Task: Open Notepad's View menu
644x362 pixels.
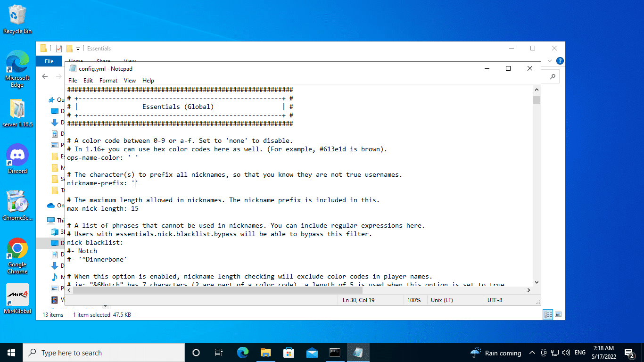Action: (x=130, y=81)
